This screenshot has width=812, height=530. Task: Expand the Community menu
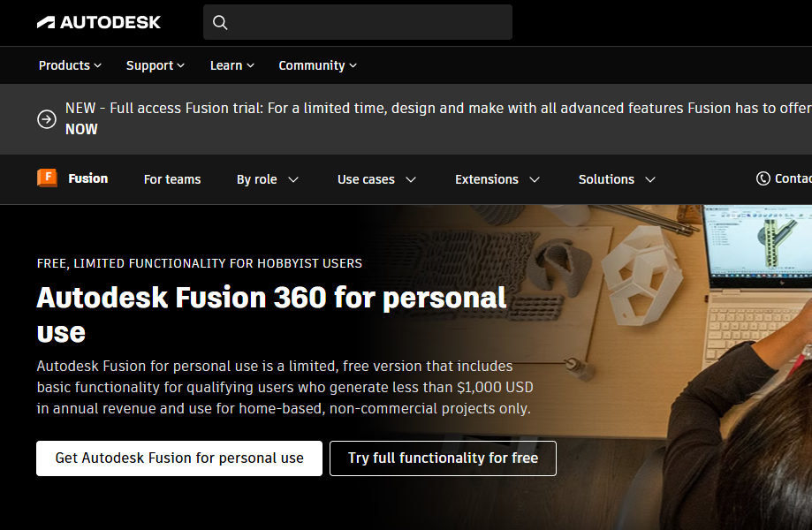point(317,65)
